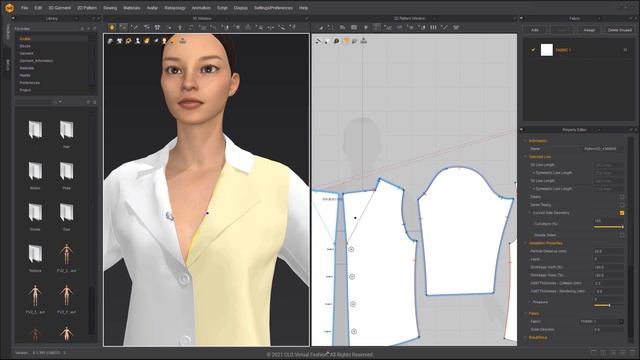The height and width of the screenshot is (360, 640).
Task: Click ruler icon in 2D window corner
Action: [x=364, y=41]
